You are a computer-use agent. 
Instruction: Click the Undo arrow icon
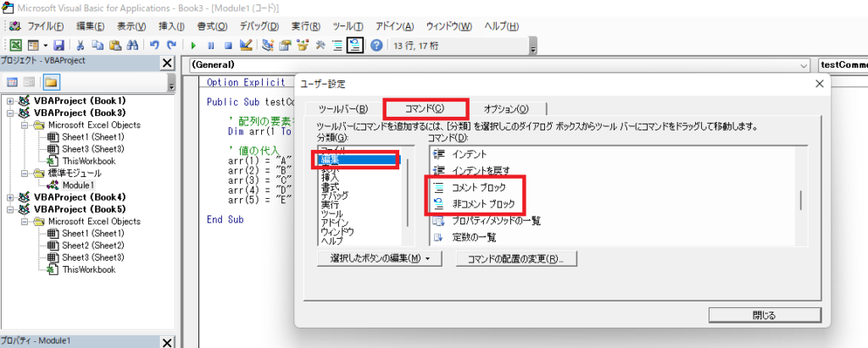tap(154, 45)
